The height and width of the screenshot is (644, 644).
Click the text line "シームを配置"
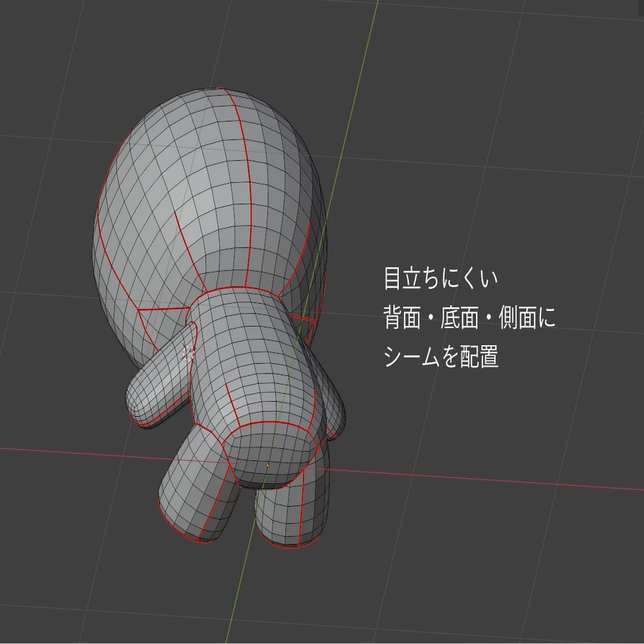(x=441, y=357)
